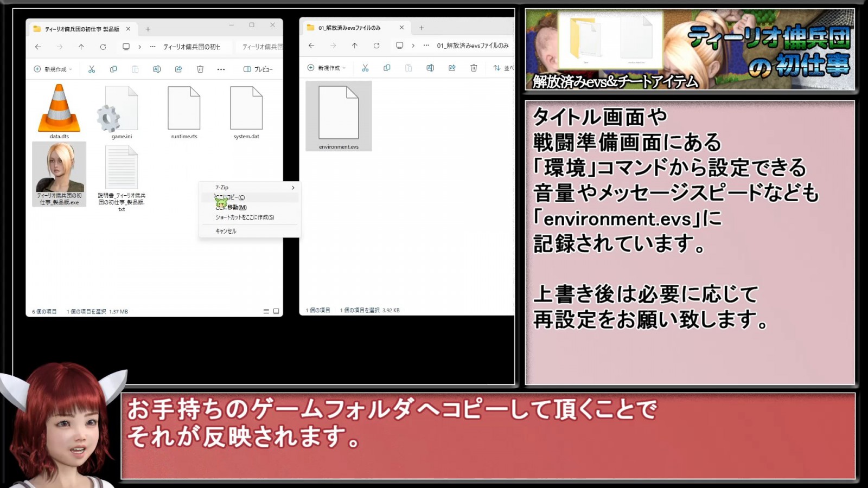Open the sort (並べ替え) dropdown in right window
The image size is (868, 488).
503,68
